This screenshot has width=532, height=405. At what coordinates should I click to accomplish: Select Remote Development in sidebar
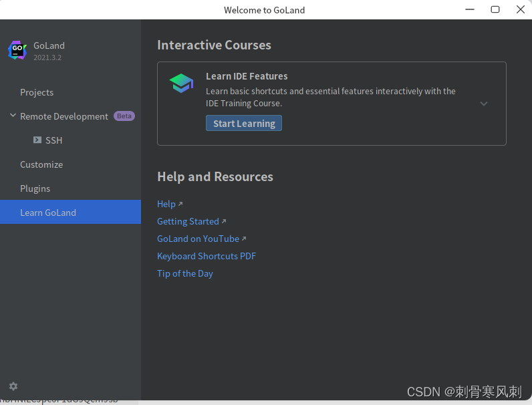coord(64,116)
